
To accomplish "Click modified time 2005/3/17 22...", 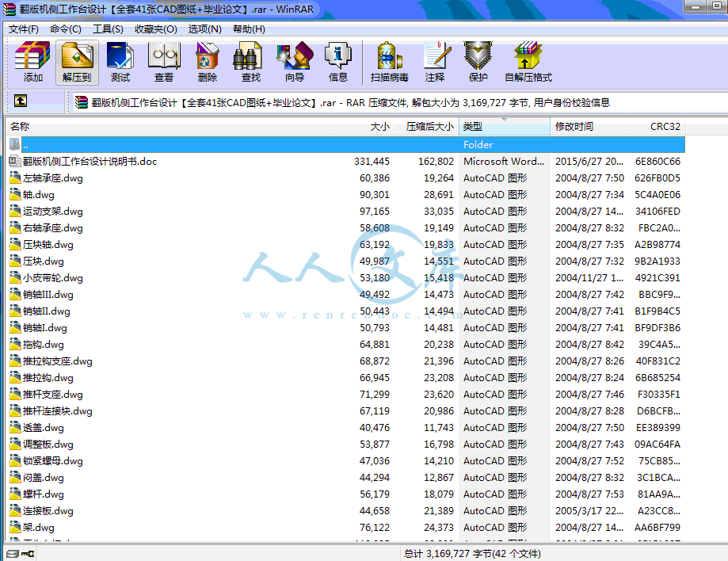I will coord(589,511).
